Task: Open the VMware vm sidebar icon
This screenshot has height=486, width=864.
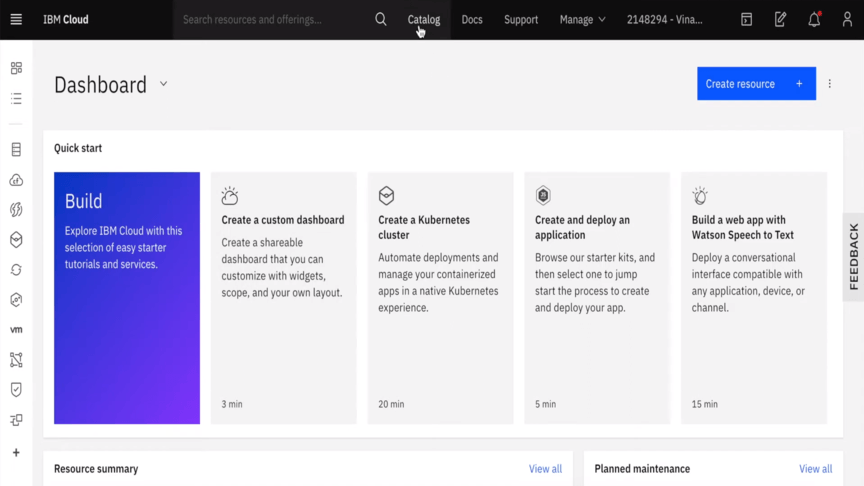Action: (16, 330)
